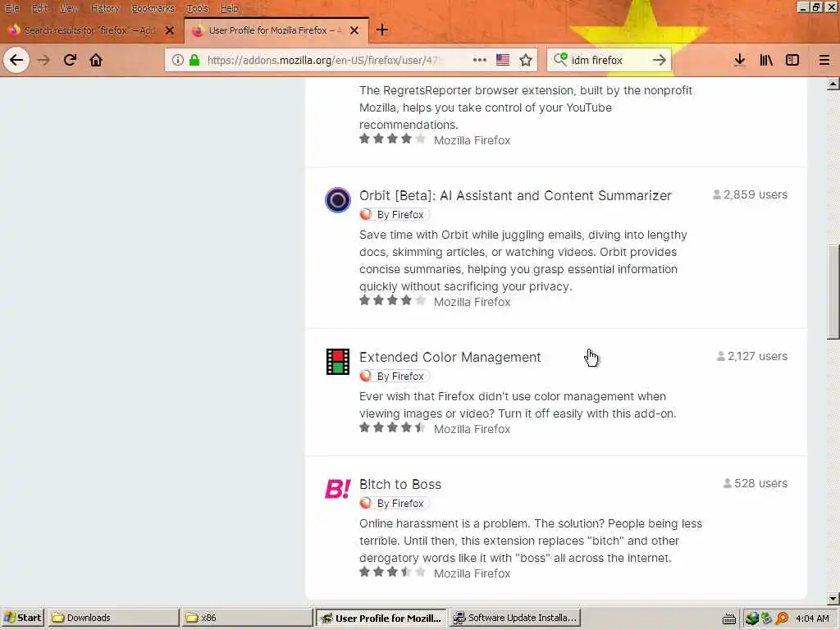Switch to 'Software Update Installa...' taskbar window
The image size is (840, 630).
pos(515,618)
